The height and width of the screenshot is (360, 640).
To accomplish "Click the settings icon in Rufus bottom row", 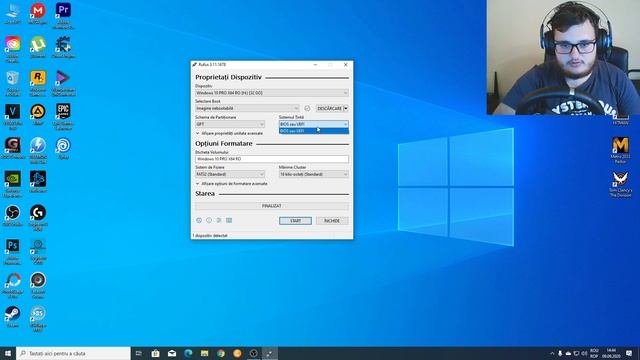I will click(x=219, y=220).
